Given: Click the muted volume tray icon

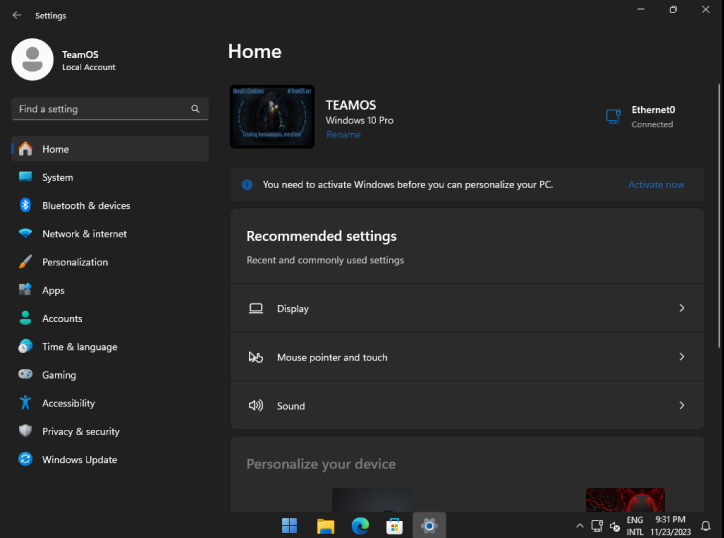Looking at the screenshot, I should (615, 526).
